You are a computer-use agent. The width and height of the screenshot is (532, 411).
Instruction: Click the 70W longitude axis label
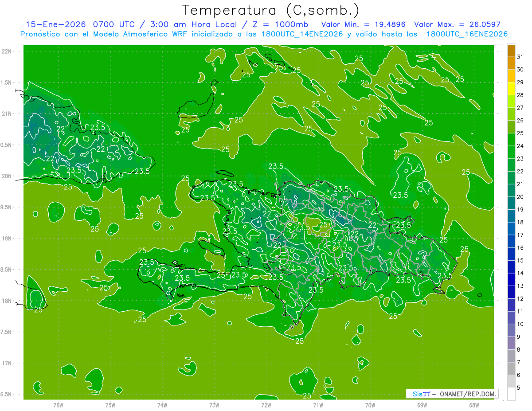click(x=370, y=405)
